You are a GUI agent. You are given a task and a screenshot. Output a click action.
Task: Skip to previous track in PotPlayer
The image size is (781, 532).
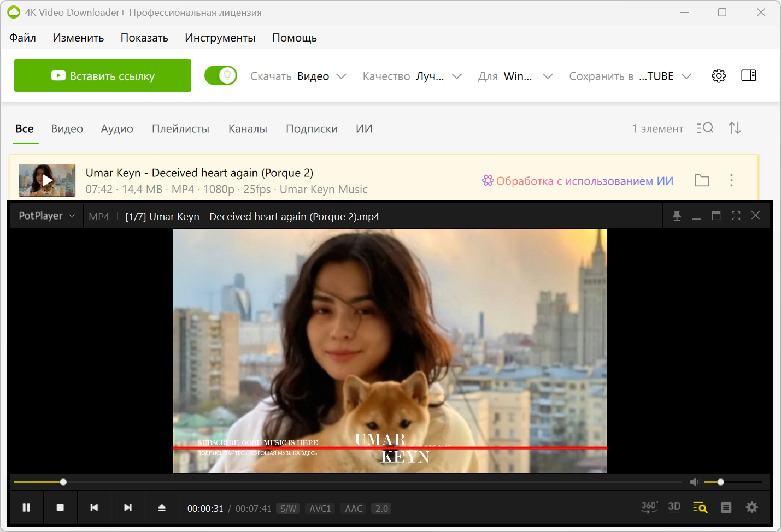click(x=94, y=507)
